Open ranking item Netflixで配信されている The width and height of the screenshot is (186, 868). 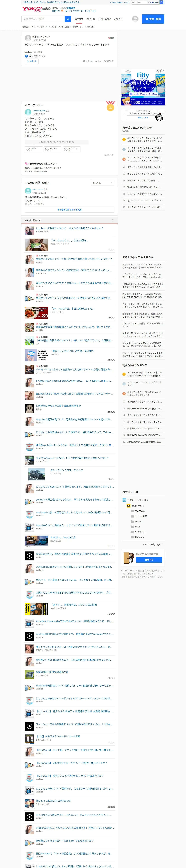(x=145, y=435)
